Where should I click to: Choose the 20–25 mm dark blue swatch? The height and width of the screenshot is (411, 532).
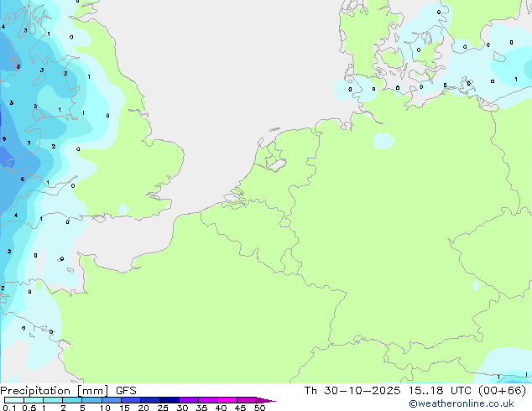tap(149, 400)
